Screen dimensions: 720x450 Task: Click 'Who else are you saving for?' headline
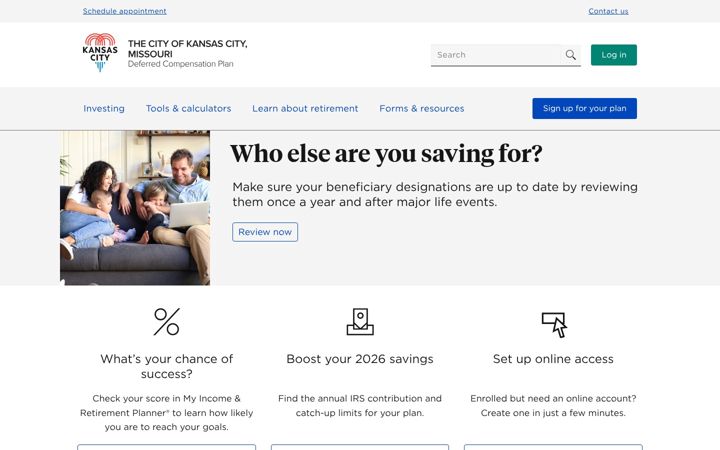click(386, 153)
